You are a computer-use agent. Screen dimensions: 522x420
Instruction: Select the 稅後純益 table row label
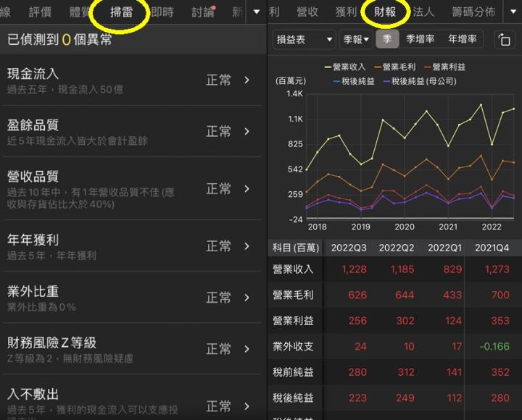pos(293,398)
